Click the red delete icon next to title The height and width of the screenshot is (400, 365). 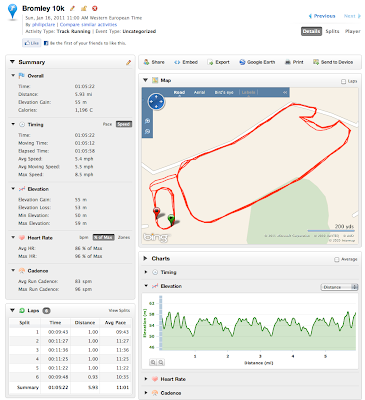click(94, 8)
